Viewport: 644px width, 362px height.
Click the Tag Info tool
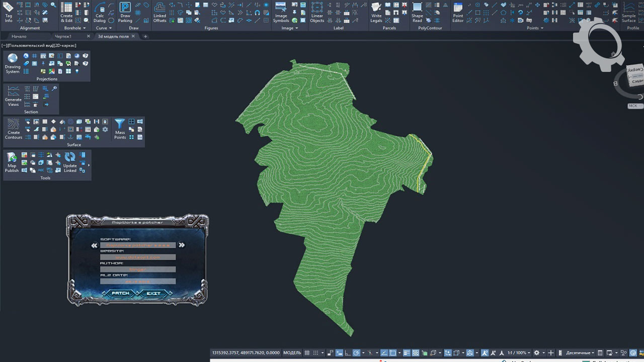click(x=9, y=12)
